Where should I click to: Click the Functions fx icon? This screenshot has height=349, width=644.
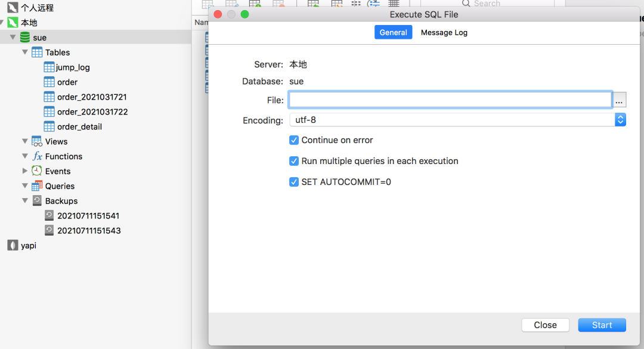37,156
